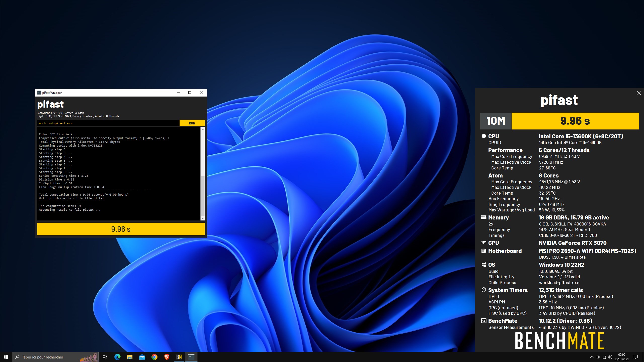644x362 pixels.
Task: Click the console scrollbar down arrow
Action: point(203,218)
